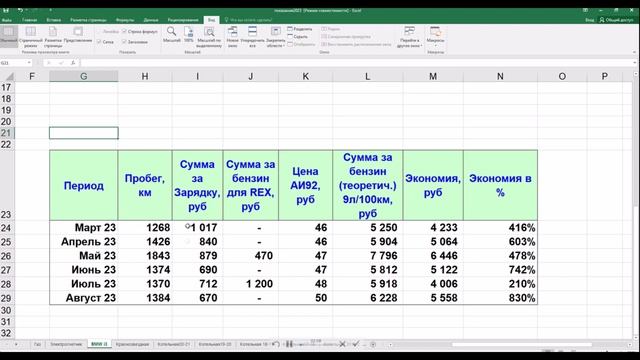The width and height of the screenshot is (640, 360).
Task: Click the Вход sign-in link
Action: tap(589, 20)
